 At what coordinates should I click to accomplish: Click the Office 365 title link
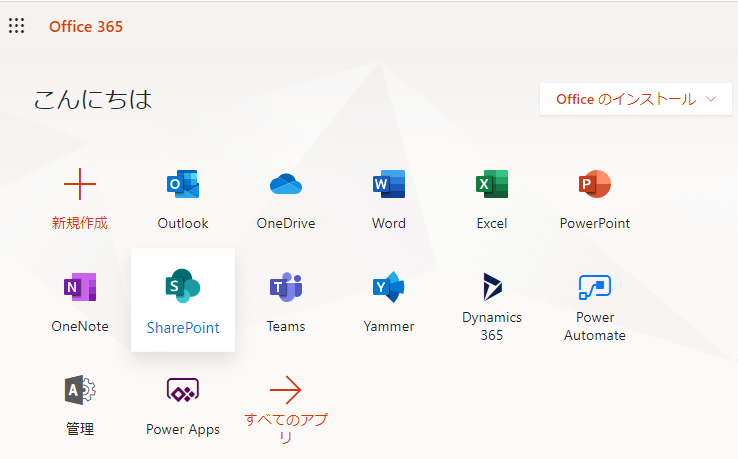click(86, 27)
